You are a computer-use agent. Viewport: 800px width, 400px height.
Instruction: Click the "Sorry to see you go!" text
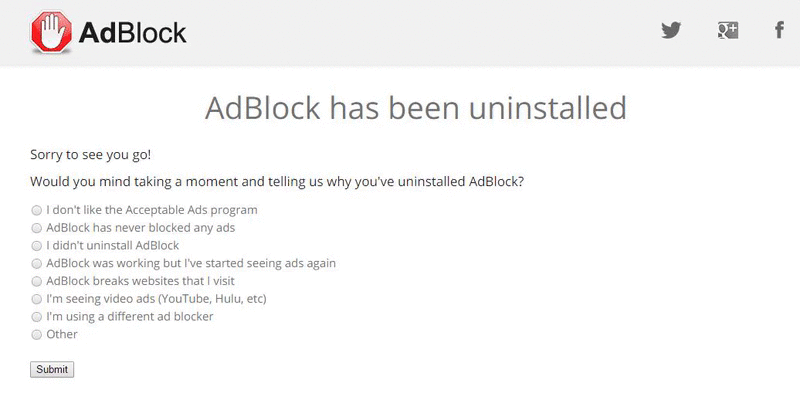pos(90,155)
